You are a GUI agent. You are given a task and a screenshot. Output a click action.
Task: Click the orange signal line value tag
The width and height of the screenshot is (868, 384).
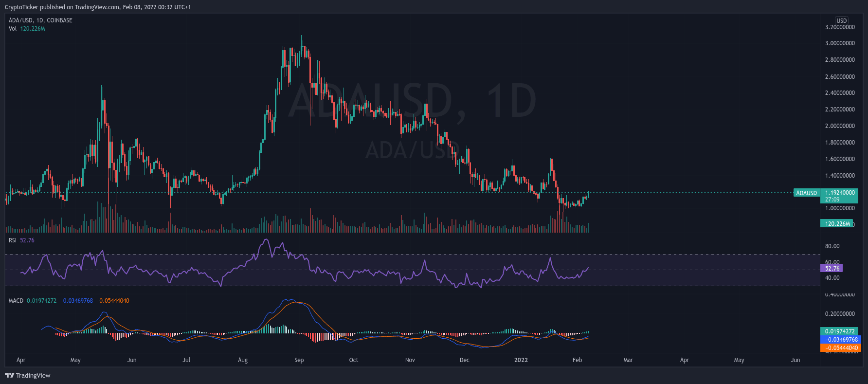click(x=841, y=348)
